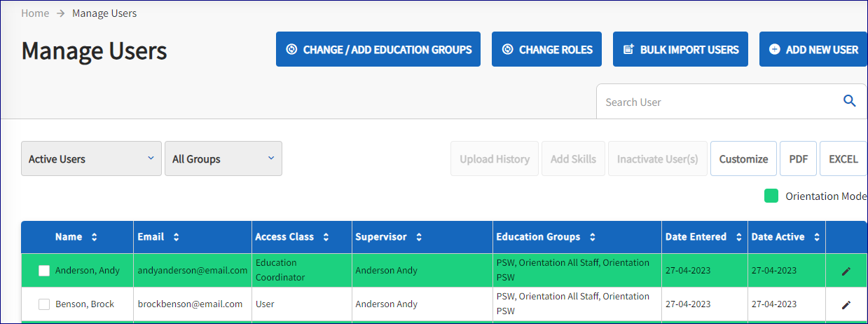Click email brockbenson@email.com

(x=190, y=304)
